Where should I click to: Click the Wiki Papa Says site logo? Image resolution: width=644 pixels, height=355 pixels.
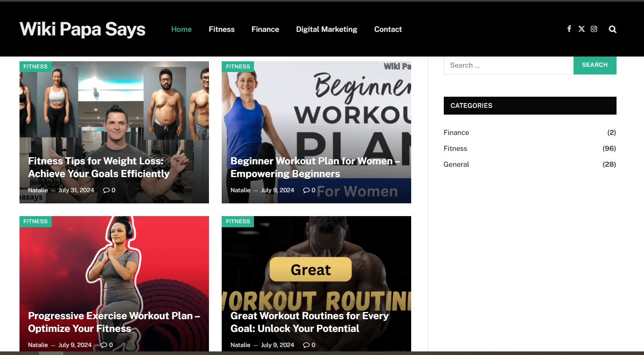(x=82, y=29)
